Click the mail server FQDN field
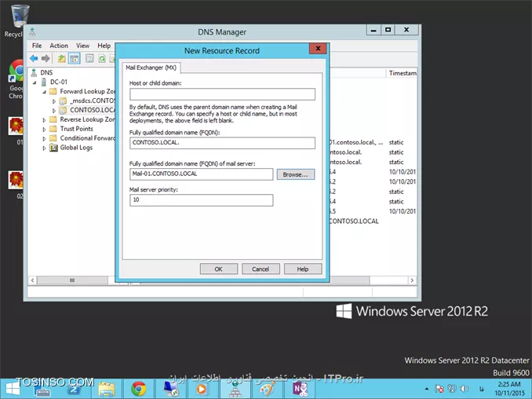Viewport: 532px width, 399px height. pyautogui.click(x=201, y=174)
